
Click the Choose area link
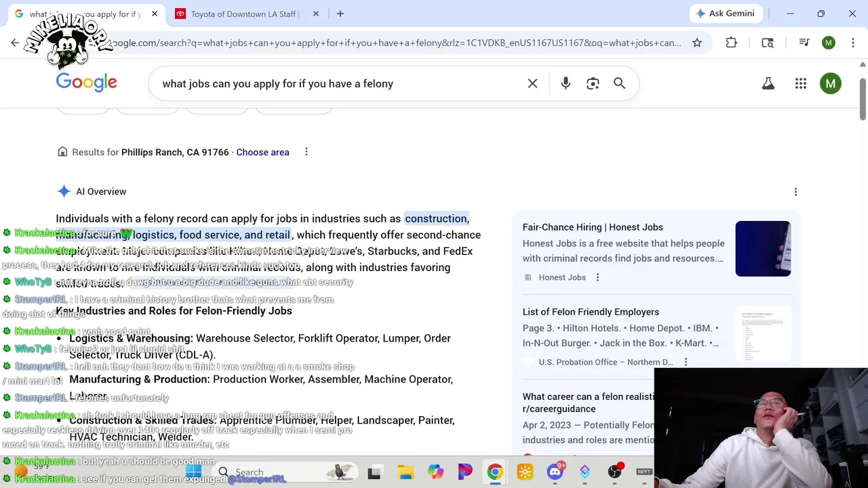(x=262, y=152)
